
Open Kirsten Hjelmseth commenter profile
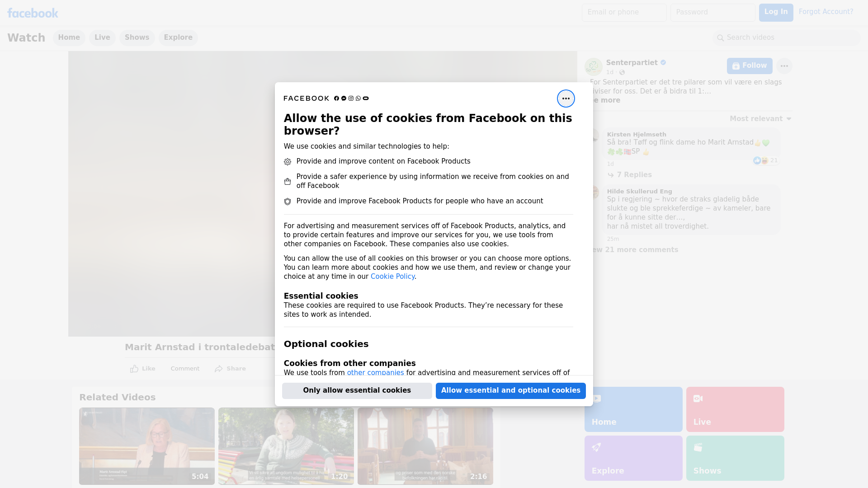point(637,135)
